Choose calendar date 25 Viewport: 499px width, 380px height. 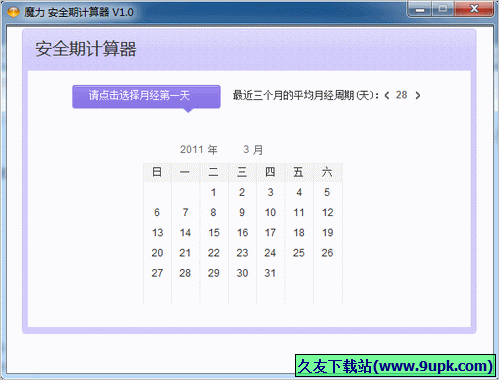[299, 253]
